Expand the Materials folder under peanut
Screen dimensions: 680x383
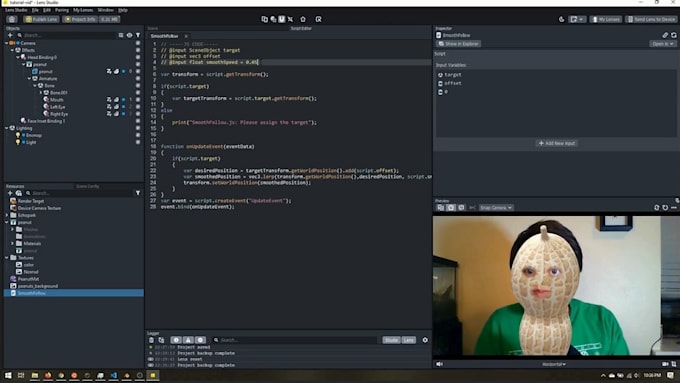tap(12, 244)
